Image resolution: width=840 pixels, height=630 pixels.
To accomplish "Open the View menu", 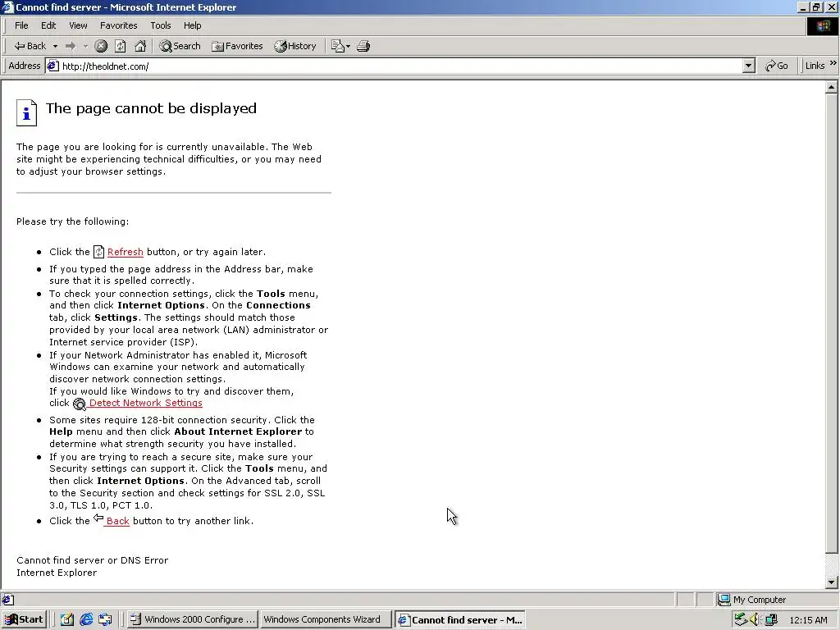I will (x=78, y=25).
